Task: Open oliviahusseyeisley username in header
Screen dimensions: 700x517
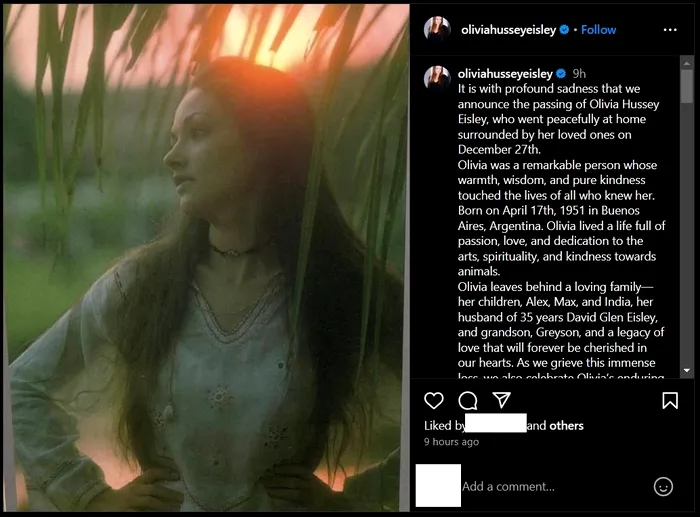Action: (x=509, y=30)
